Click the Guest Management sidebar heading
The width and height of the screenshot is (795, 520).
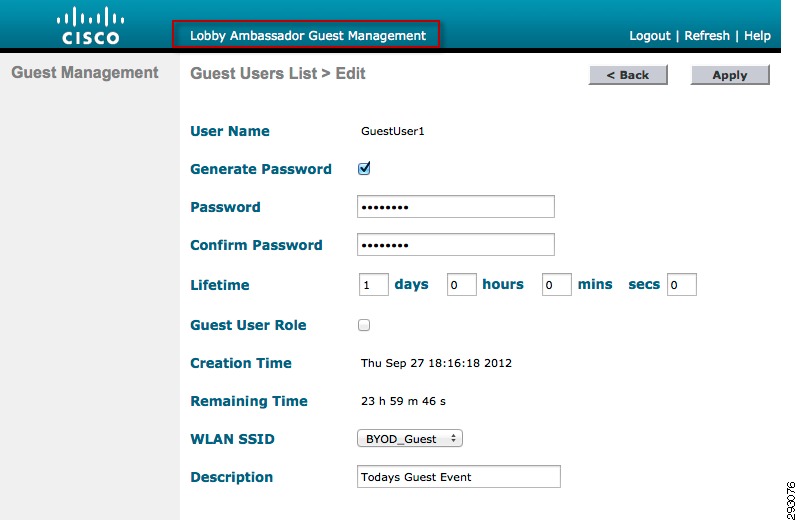tap(85, 72)
